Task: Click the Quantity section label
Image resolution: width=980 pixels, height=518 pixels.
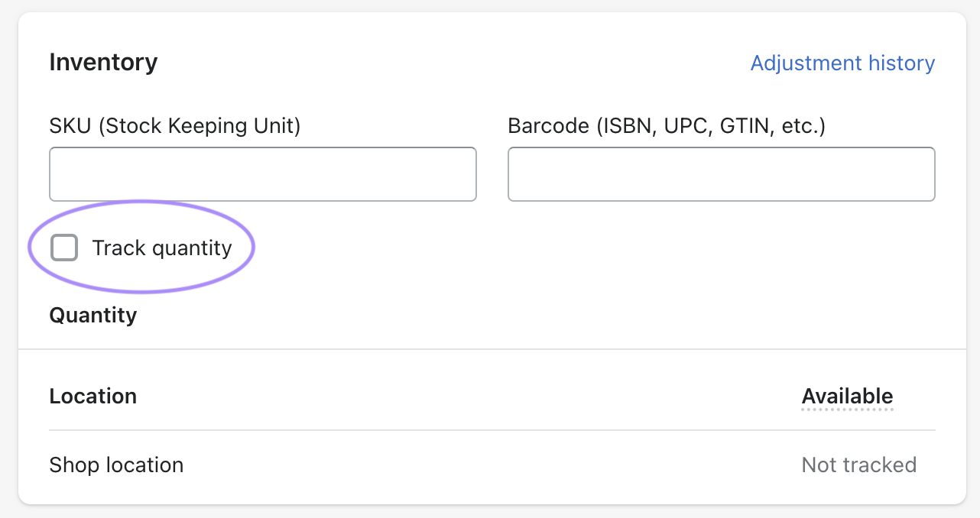Action: (92, 315)
